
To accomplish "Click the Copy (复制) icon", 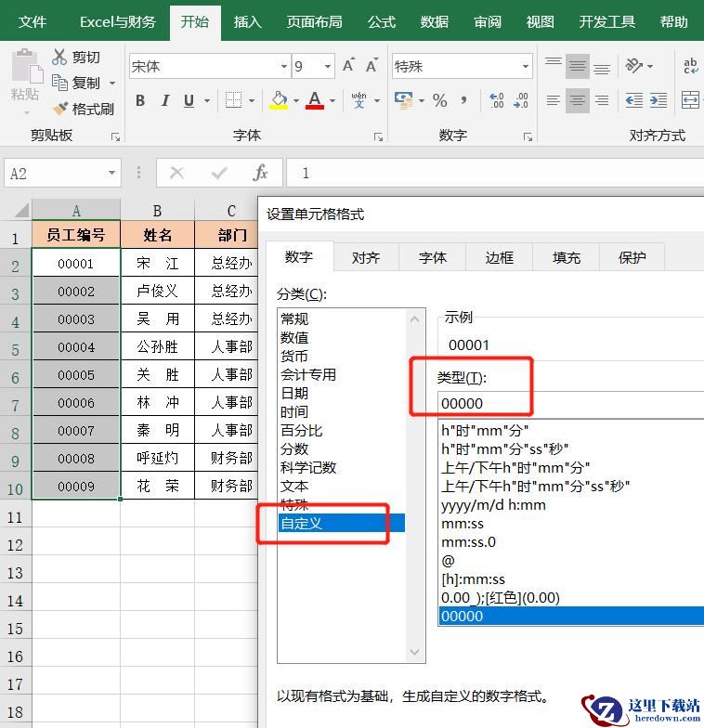I will click(x=59, y=83).
